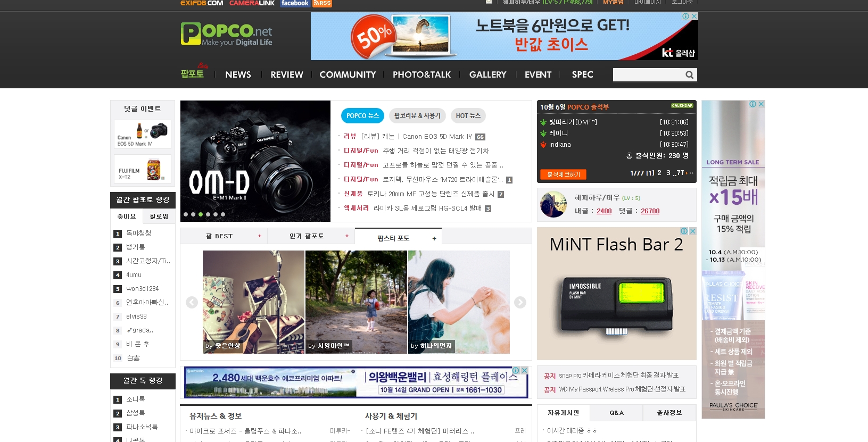Open Logitech M720 mouse article

[x=443, y=180]
